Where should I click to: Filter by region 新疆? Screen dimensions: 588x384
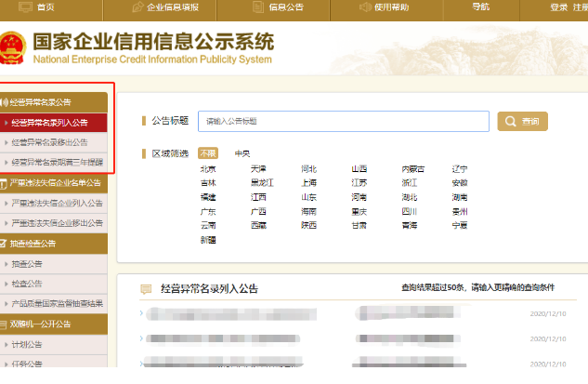pyautogui.click(x=208, y=240)
